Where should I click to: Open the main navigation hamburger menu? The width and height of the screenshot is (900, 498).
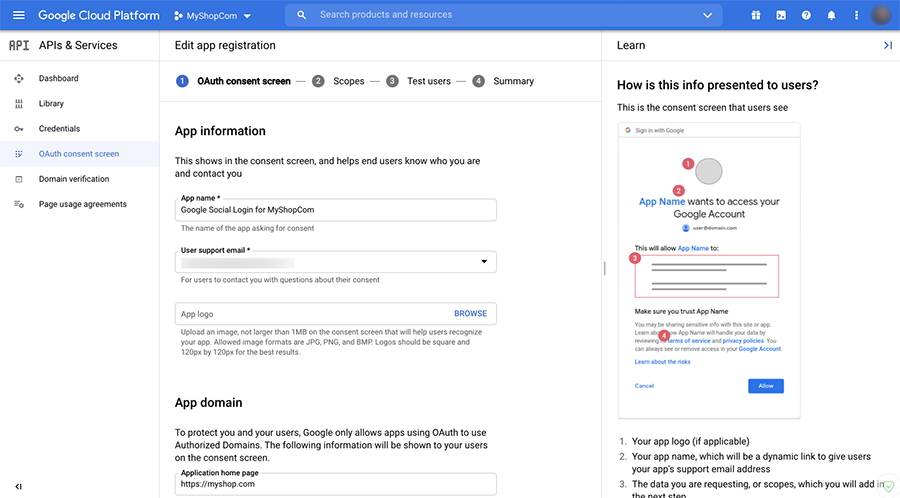(19, 15)
